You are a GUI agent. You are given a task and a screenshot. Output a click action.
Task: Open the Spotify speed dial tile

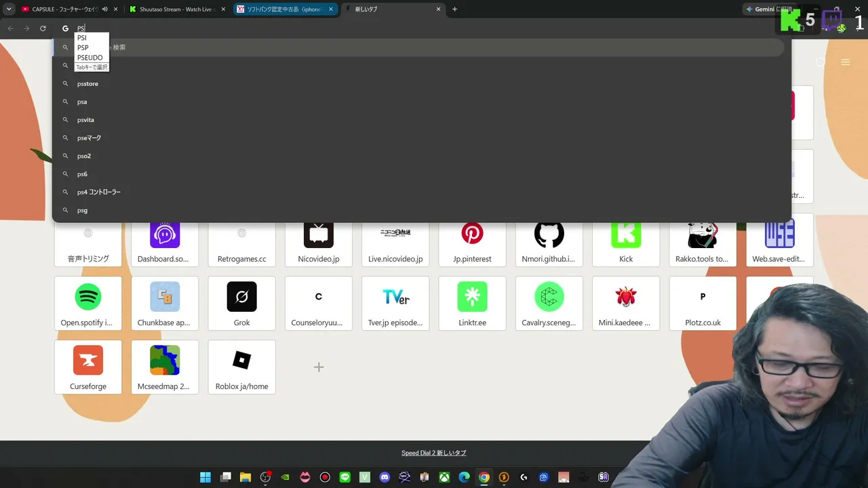88,303
